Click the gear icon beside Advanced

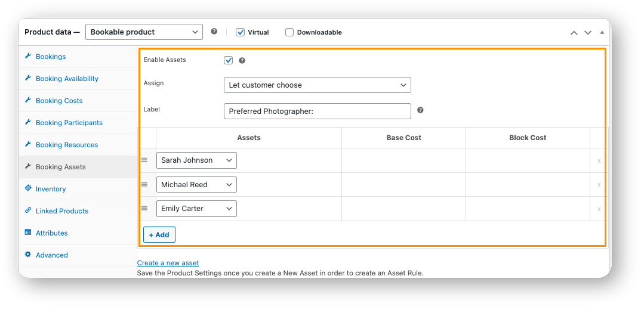click(x=28, y=255)
